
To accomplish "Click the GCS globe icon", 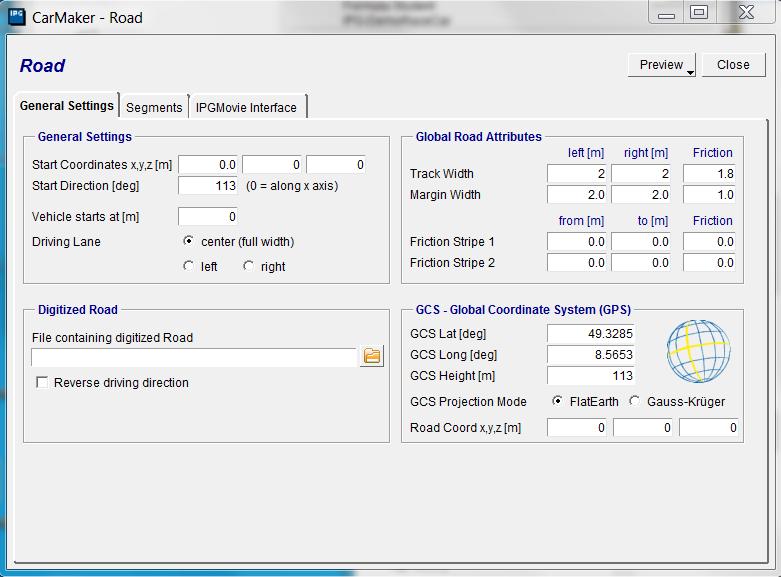I will 698,351.
